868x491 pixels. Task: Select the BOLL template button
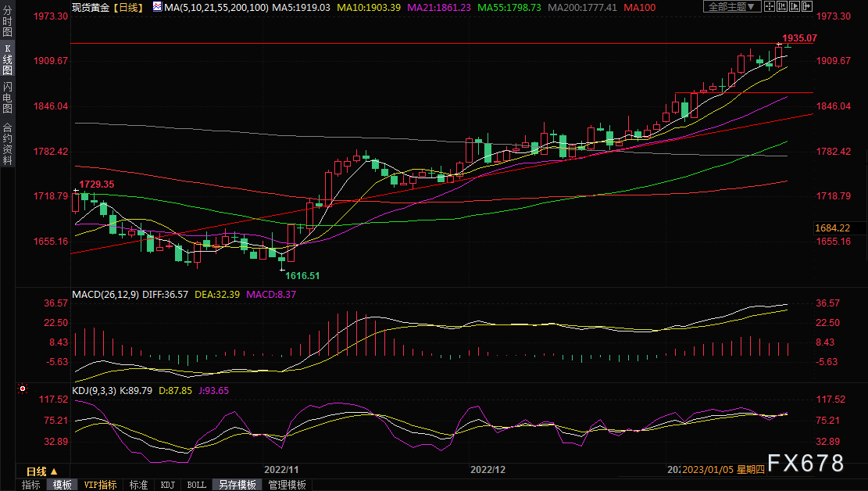pyautogui.click(x=196, y=485)
